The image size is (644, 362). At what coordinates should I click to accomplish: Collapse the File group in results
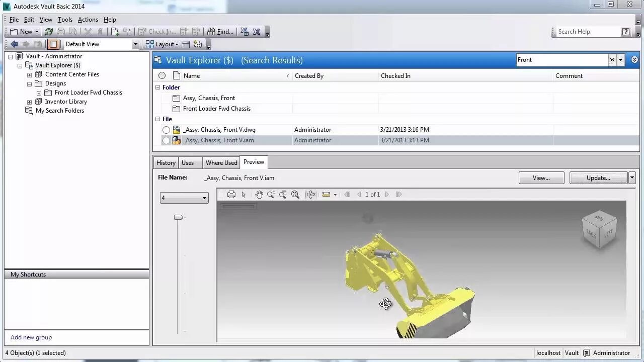157,119
